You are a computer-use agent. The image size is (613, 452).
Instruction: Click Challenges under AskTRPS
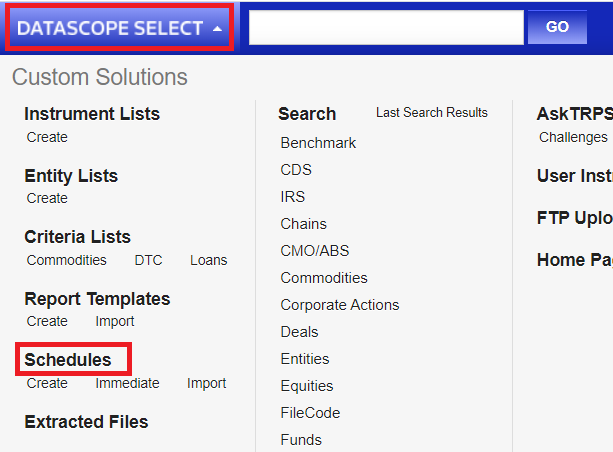(x=573, y=137)
